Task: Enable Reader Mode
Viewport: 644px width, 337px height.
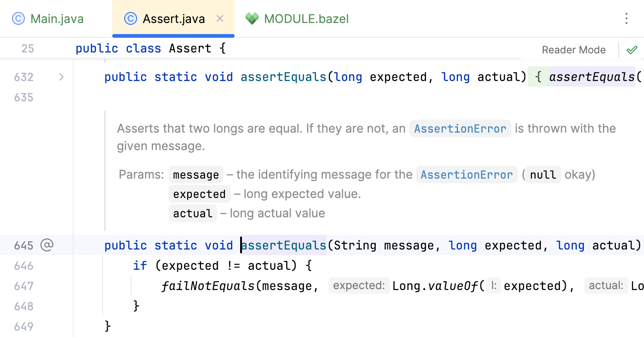Action: [573, 50]
